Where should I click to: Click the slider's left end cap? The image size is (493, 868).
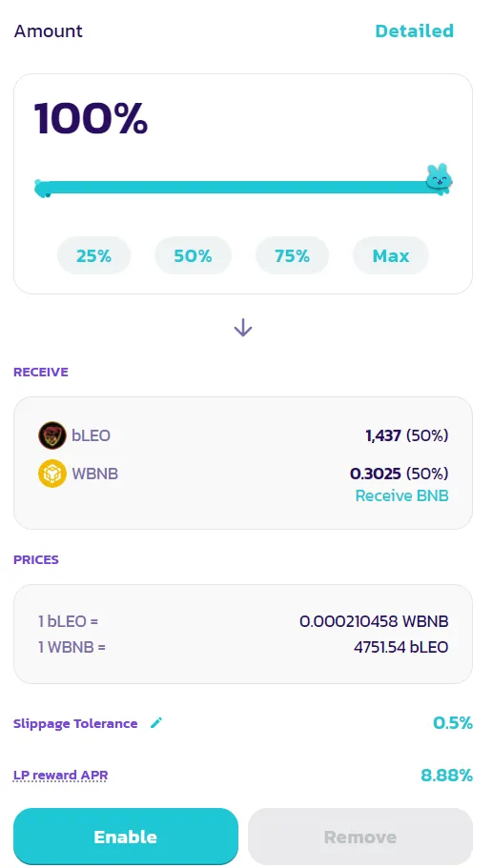click(42, 189)
